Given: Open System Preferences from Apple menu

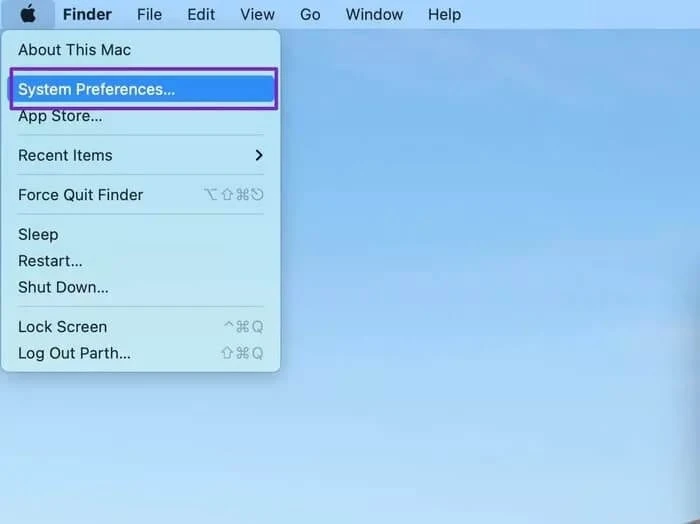Looking at the screenshot, I should pyautogui.click(x=96, y=89).
